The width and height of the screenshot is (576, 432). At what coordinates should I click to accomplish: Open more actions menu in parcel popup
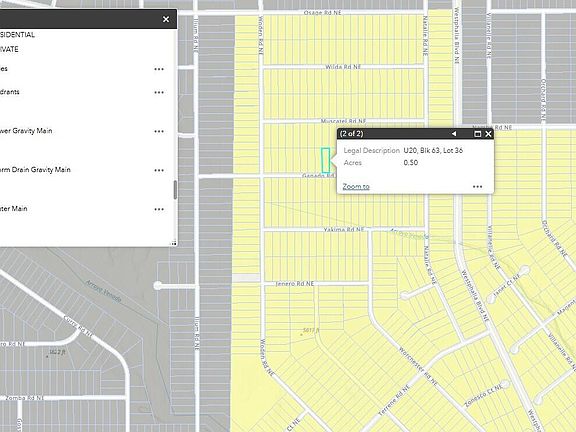click(x=477, y=187)
